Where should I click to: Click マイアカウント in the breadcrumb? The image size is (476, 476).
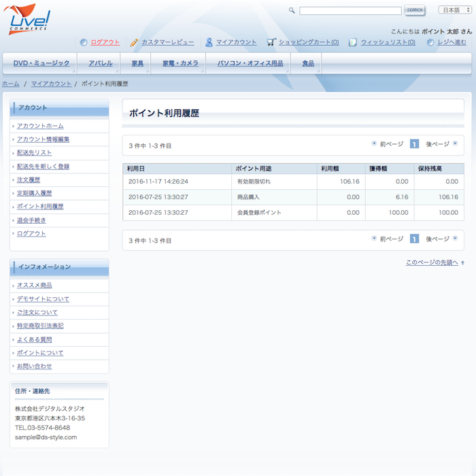[51, 84]
